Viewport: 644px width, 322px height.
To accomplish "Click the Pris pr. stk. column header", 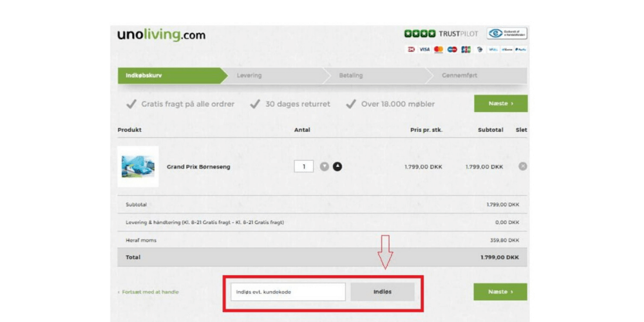I will tap(426, 130).
